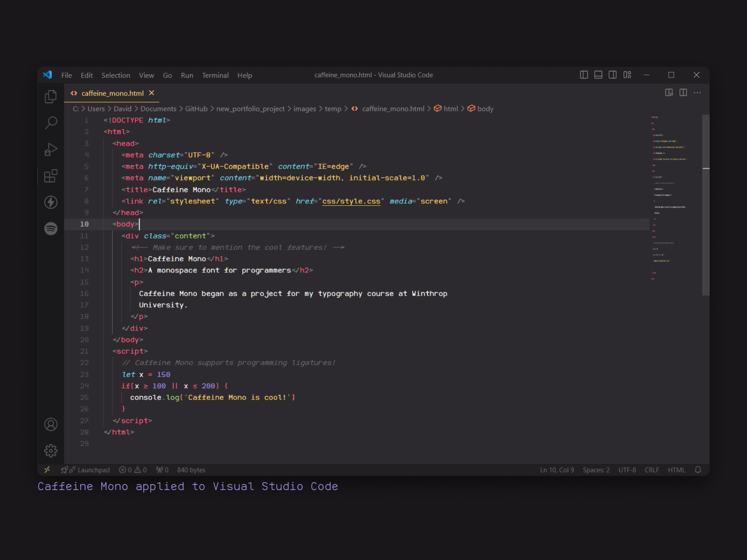Click the ports forwarded status item
Screen dimensions: 747x560
[162, 470]
